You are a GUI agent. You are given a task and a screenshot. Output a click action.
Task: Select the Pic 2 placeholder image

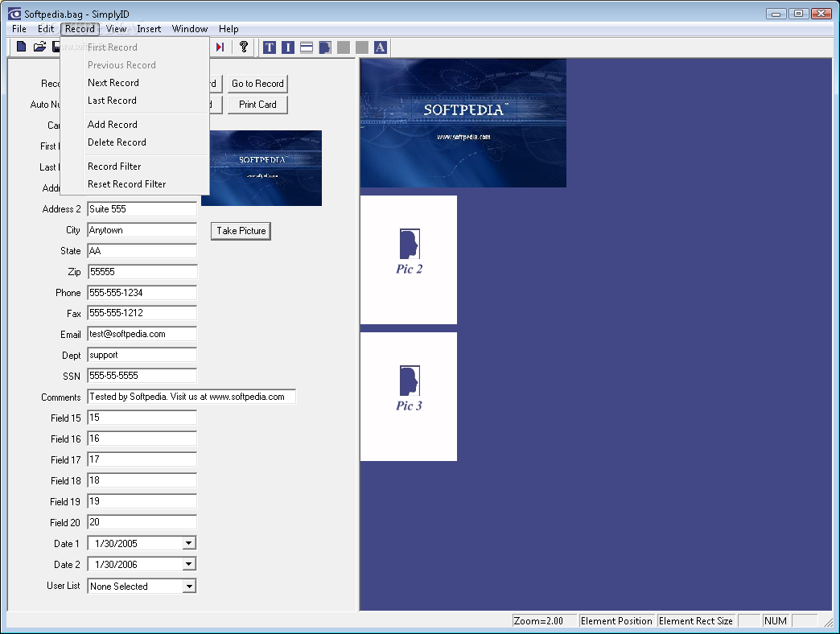click(x=409, y=260)
